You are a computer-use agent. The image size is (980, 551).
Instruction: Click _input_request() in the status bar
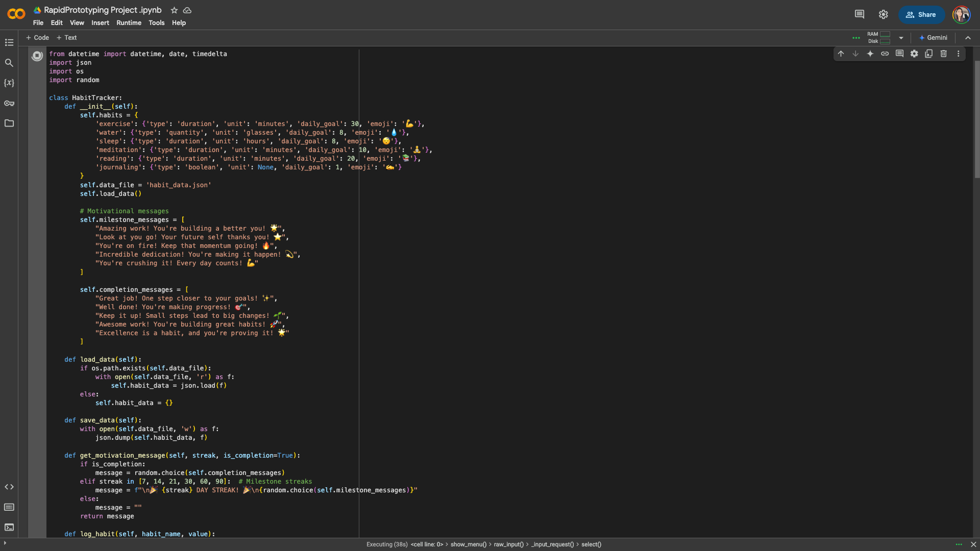(x=552, y=544)
